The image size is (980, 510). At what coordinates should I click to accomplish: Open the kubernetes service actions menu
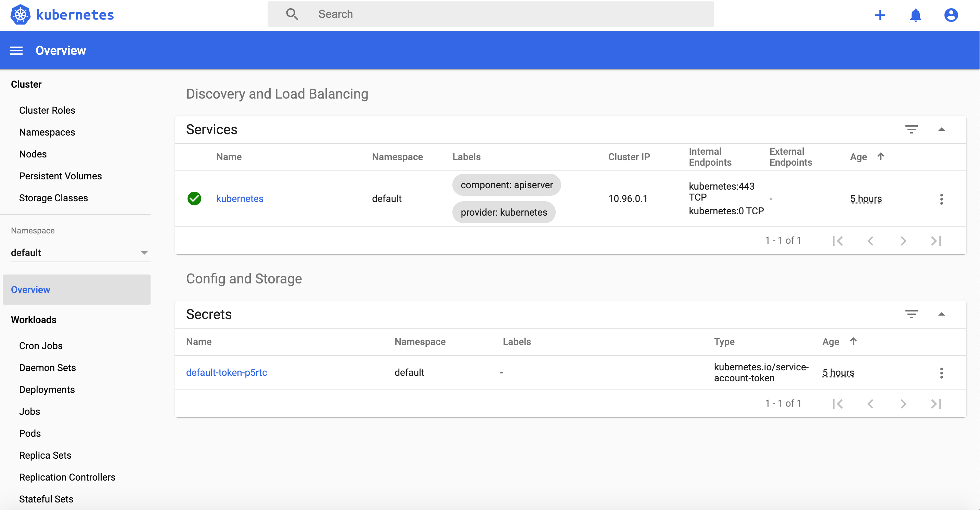(941, 199)
